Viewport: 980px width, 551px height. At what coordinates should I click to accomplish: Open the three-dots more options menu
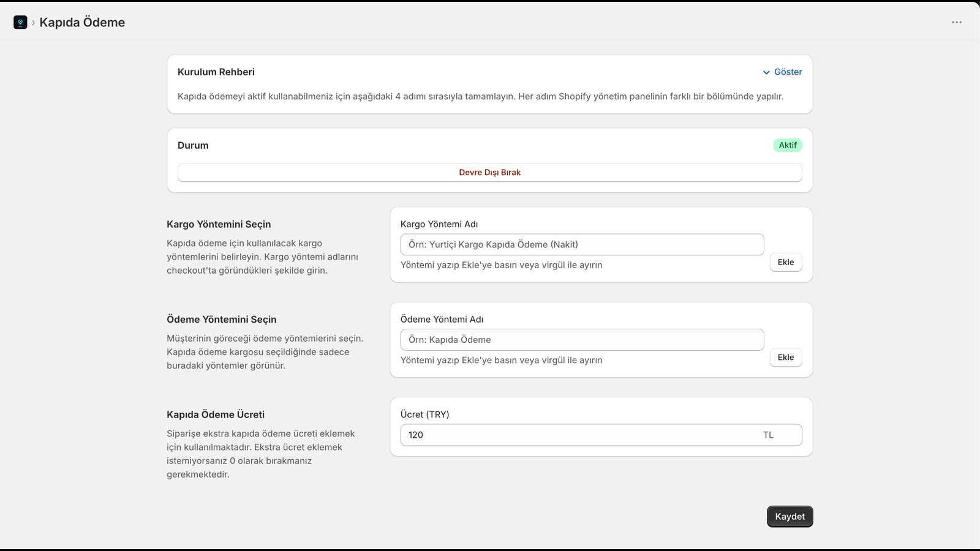tap(957, 23)
